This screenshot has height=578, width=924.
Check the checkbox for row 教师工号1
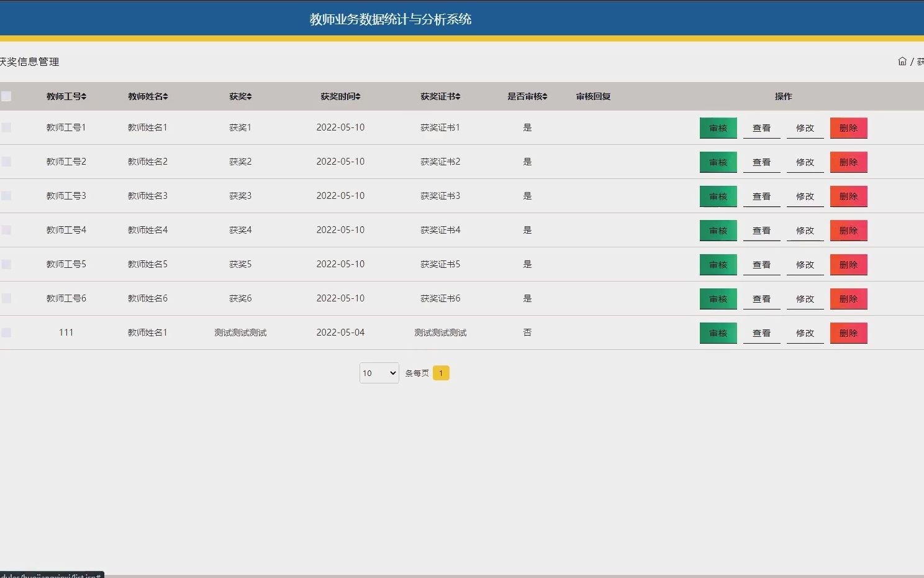point(6,127)
